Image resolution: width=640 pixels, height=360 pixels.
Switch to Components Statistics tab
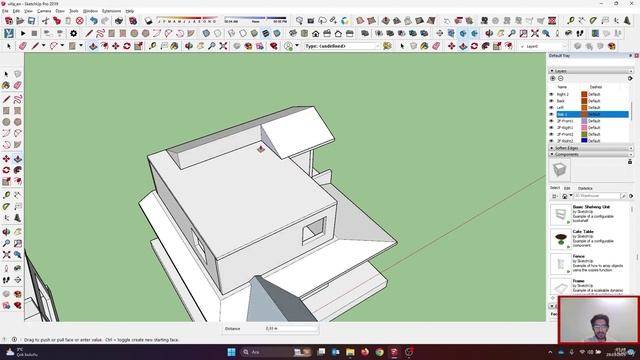click(x=585, y=188)
